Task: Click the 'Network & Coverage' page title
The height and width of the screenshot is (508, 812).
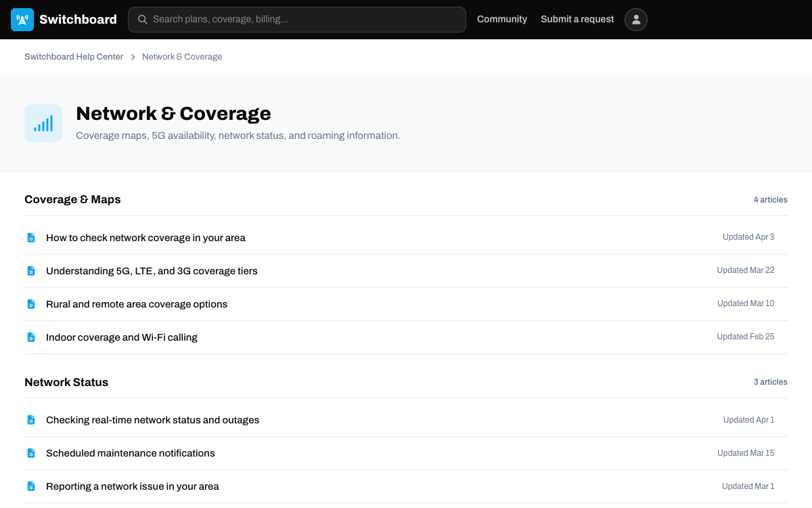Action: [173, 113]
